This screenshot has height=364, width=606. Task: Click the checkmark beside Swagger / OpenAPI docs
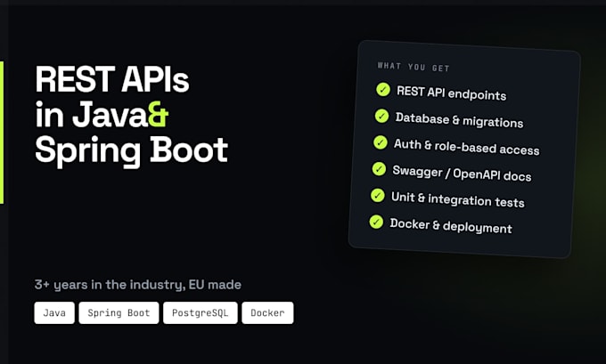(379, 169)
